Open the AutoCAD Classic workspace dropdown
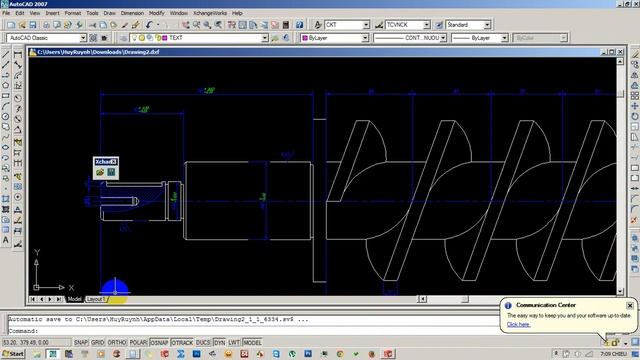Image resolution: width=640 pixels, height=360 pixels. pyautogui.click(x=83, y=38)
